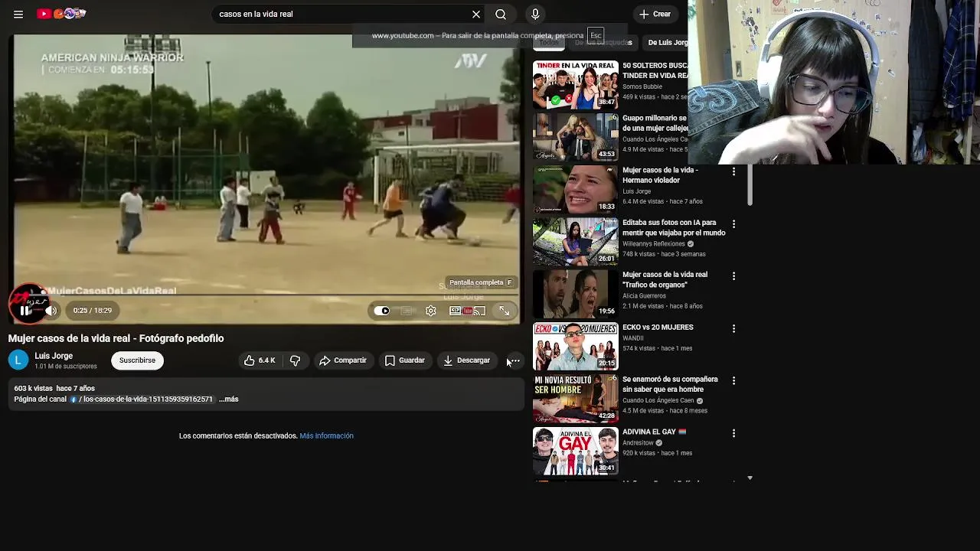Click the search magnifier button
Image resolution: width=980 pixels, height=551 pixels.
tap(501, 14)
